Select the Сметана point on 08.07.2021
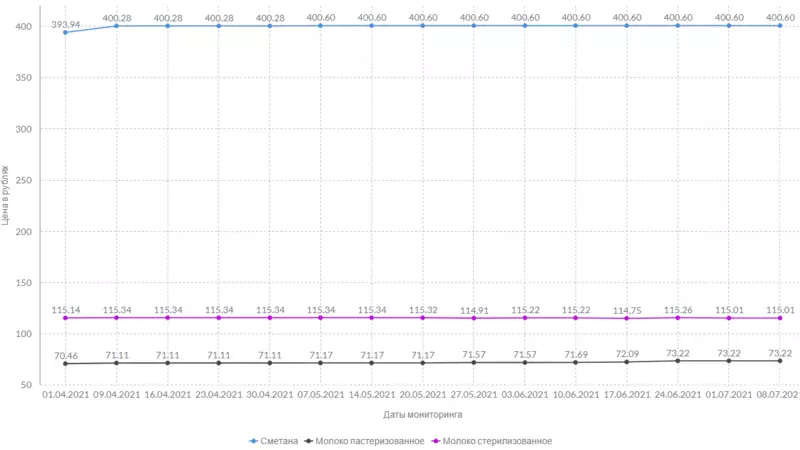This screenshot has height=450, width=800. (x=780, y=25)
